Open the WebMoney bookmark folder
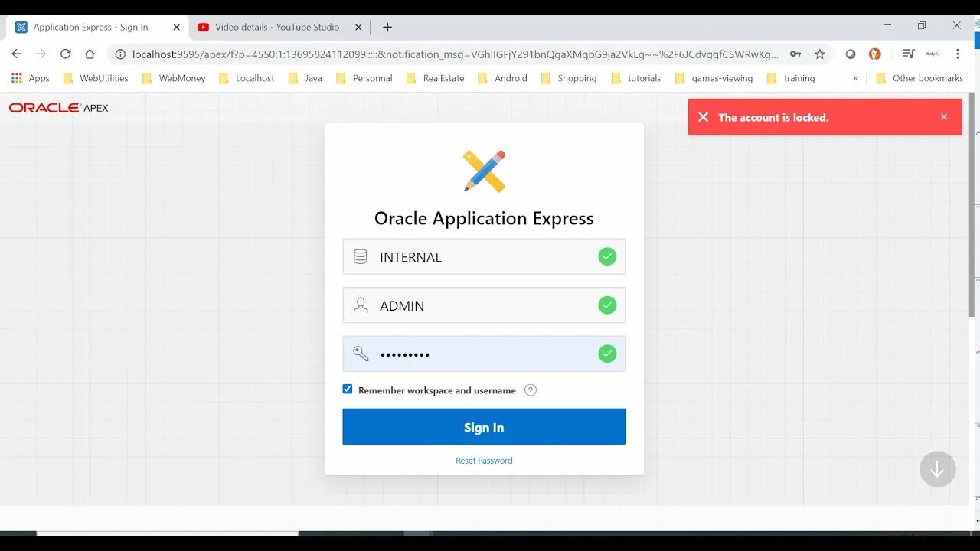980x551 pixels. point(174,78)
